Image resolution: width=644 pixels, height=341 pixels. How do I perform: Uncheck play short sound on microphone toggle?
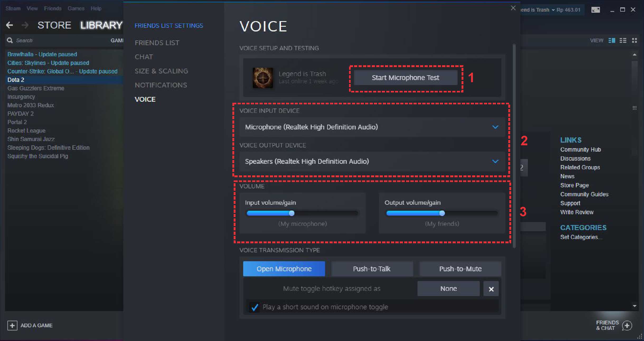click(x=255, y=307)
